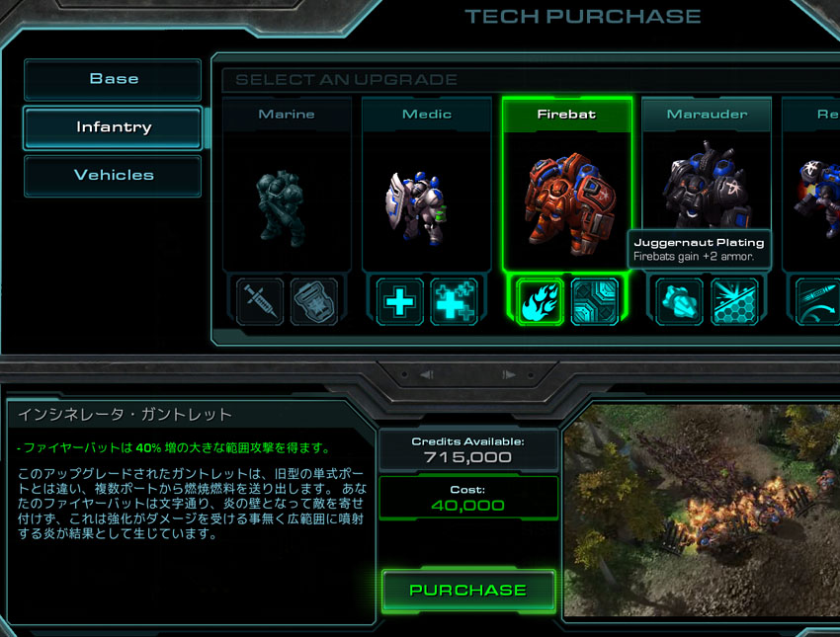Select the Juggernaut Plating armor upgrade icon
This screenshot has height=637, width=840.
coord(594,302)
